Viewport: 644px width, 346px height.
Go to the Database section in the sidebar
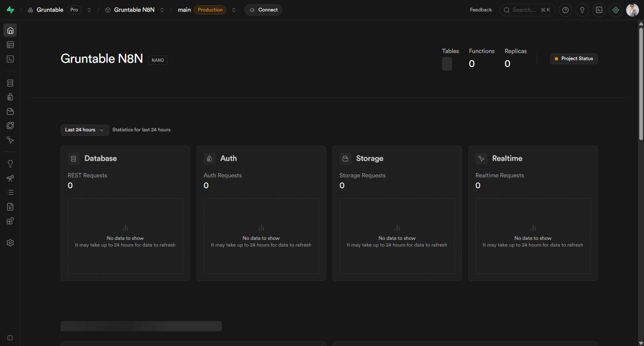click(x=10, y=83)
